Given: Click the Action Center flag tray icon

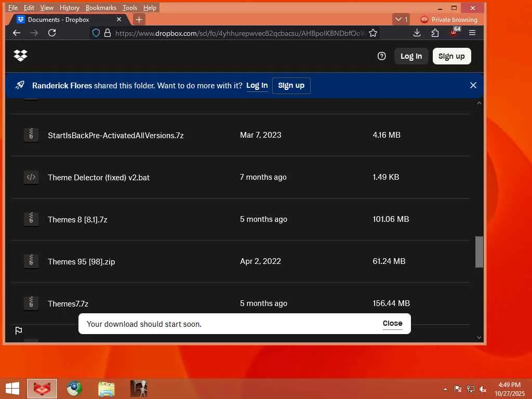Looking at the screenshot, I should (x=458, y=389).
